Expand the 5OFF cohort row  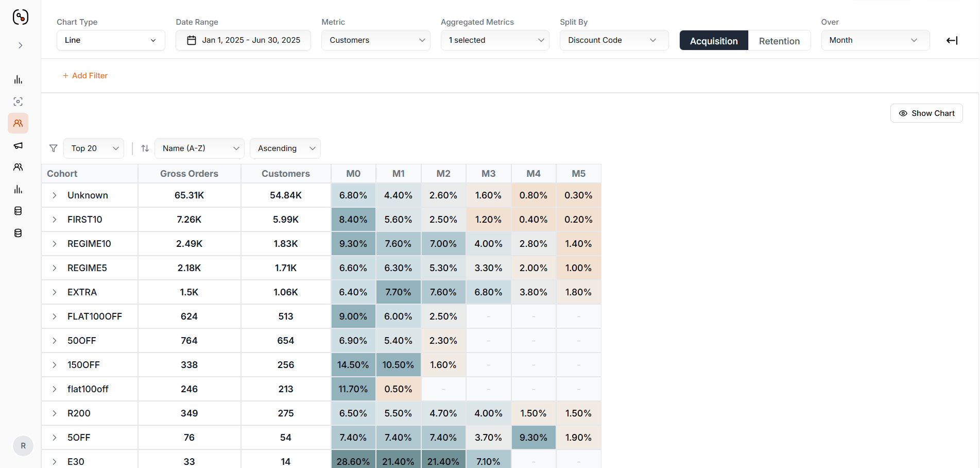[x=55, y=438]
